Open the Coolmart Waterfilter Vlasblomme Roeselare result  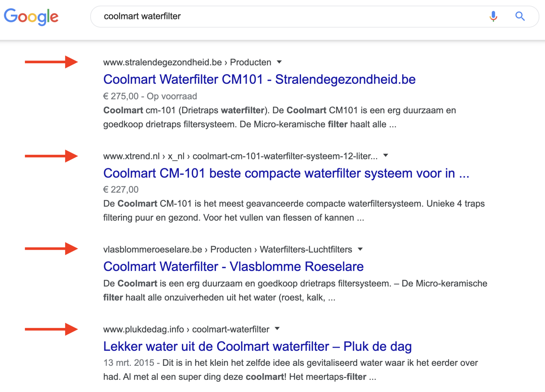click(233, 267)
